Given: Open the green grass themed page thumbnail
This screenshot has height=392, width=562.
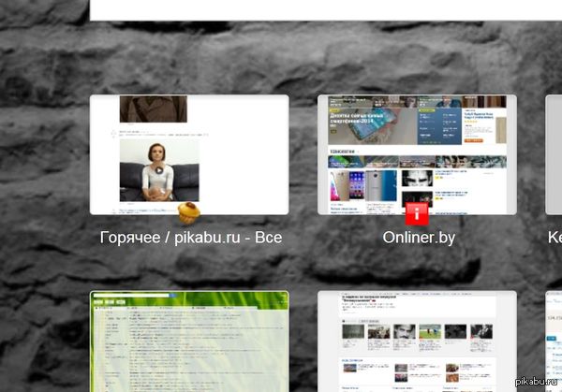Looking at the screenshot, I should (189, 342).
